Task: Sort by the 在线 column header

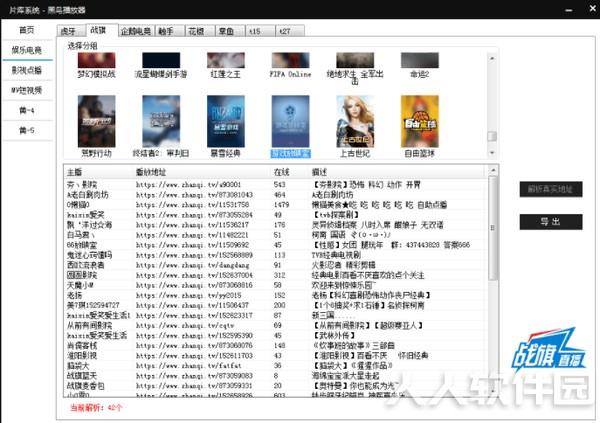Action: [290, 172]
